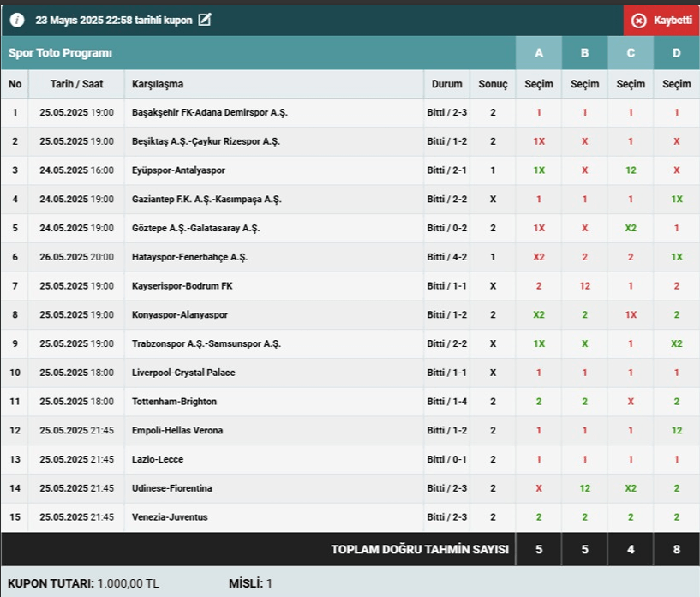Open the Başakşehir FK-Adana Demirspor match row

click(x=210, y=112)
